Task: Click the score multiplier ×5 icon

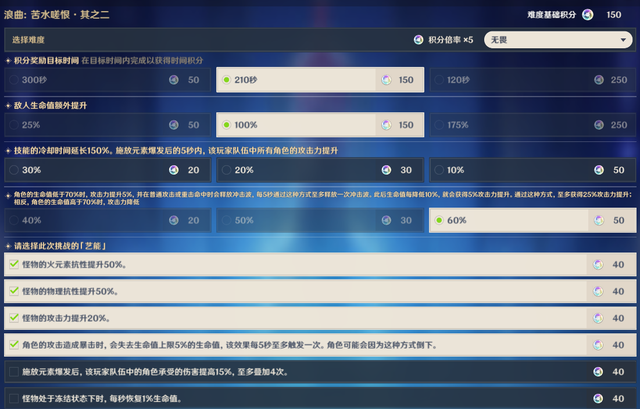Action: (420, 40)
